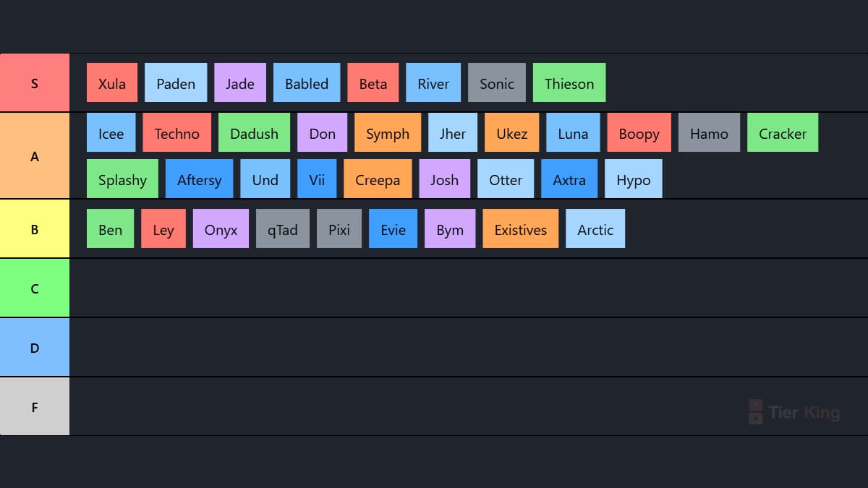
Task: Select the qTad tile
Action: click(283, 228)
